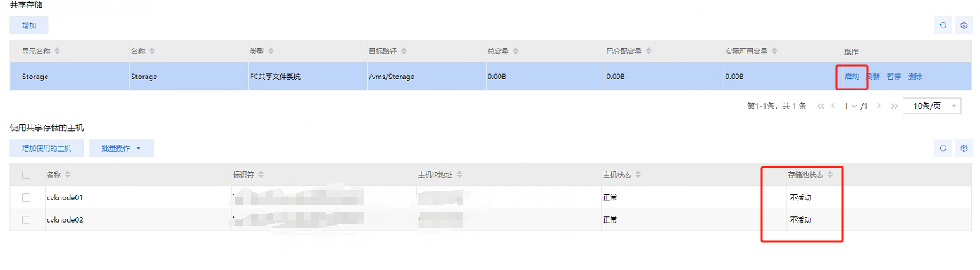Viewport: 980px width, 270px height.
Task: Sort hosts table by 存储池状态 column
Action: (x=830, y=175)
